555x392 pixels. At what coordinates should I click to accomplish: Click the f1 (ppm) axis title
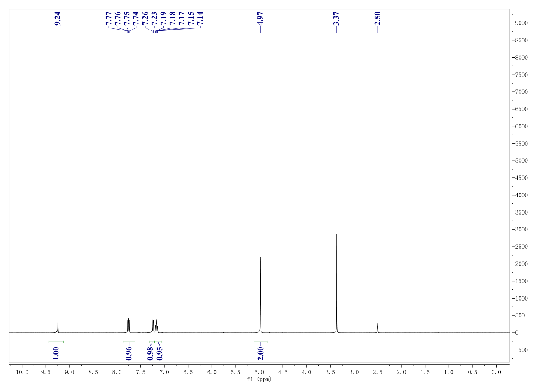[259, 379]
